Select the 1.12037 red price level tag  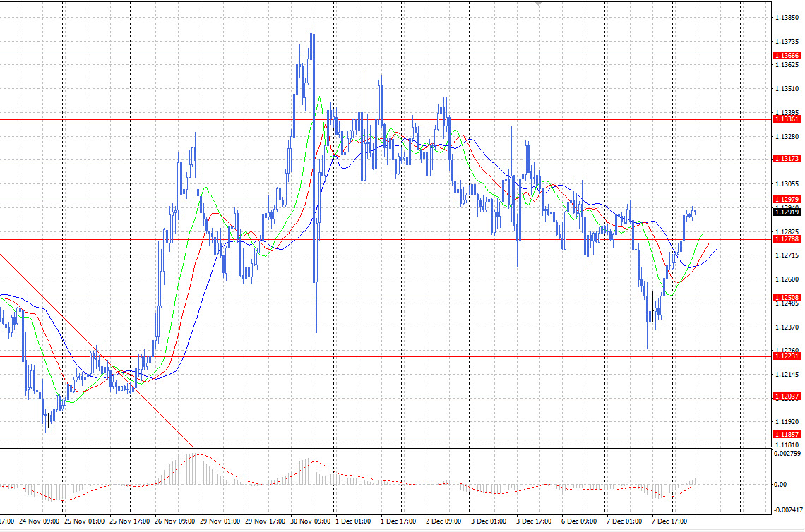pos(787,397)
